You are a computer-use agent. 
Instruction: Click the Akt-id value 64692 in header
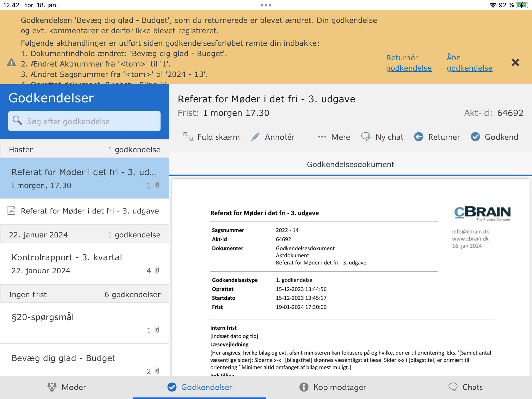tap(510, 113)
